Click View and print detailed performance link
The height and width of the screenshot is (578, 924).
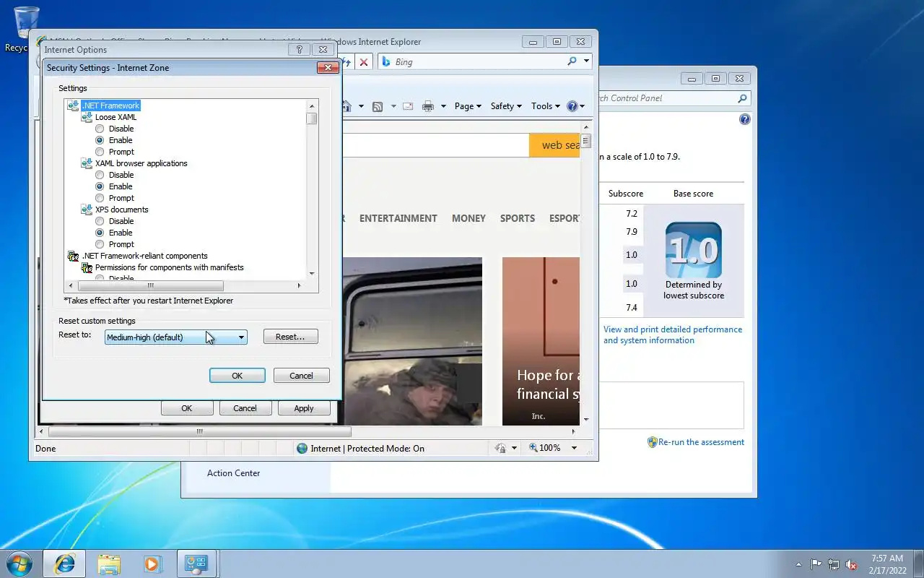673,335
